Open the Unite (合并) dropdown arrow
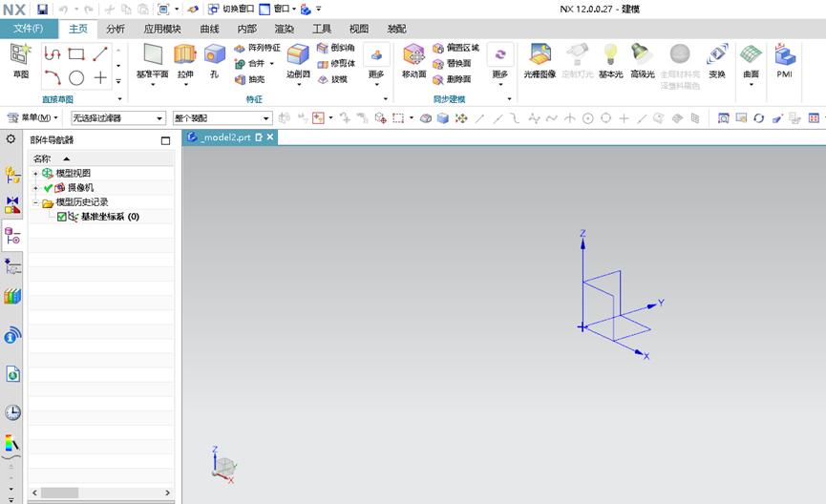Screen dimensions: 826x504 (272, 64)
